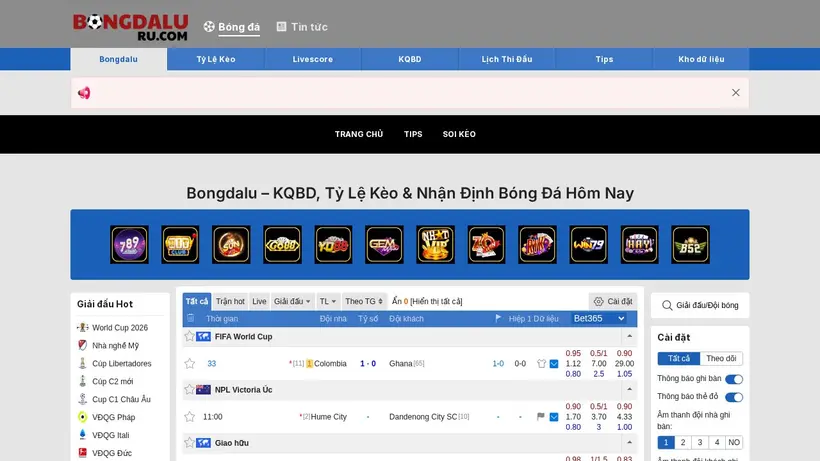Viewport: 820px width, 461px height.
Task: Favorite the NPL Victoria Úc league star
Action: (189, 389)
